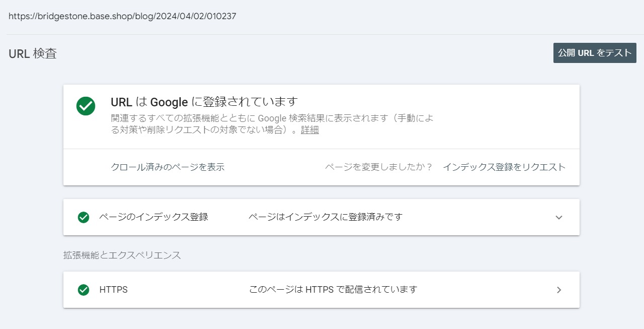
Task: Click the ページはインデックスに登録済みです status text
Action: pyautogui.click(x=326, y=217)
